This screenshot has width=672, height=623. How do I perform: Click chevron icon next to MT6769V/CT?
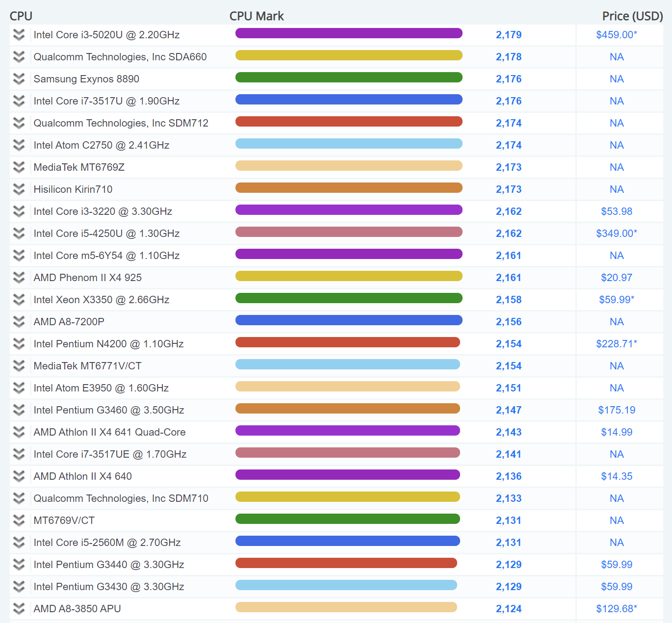coord(19,520)
